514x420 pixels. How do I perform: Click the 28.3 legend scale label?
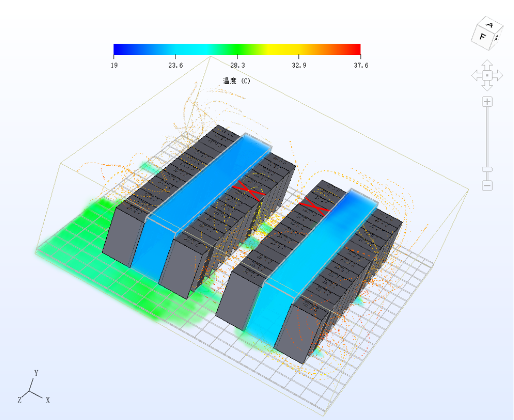(237, 65)
